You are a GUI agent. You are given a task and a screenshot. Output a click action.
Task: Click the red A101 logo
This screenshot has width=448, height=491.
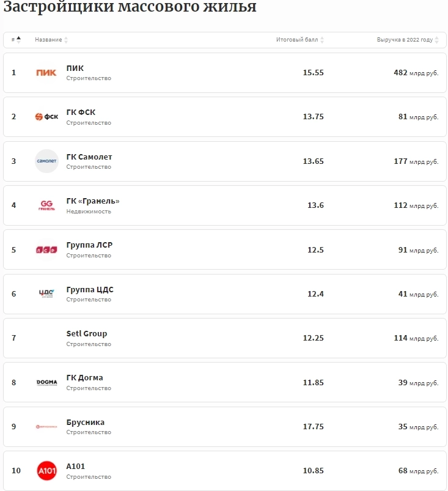coord(46,471)
